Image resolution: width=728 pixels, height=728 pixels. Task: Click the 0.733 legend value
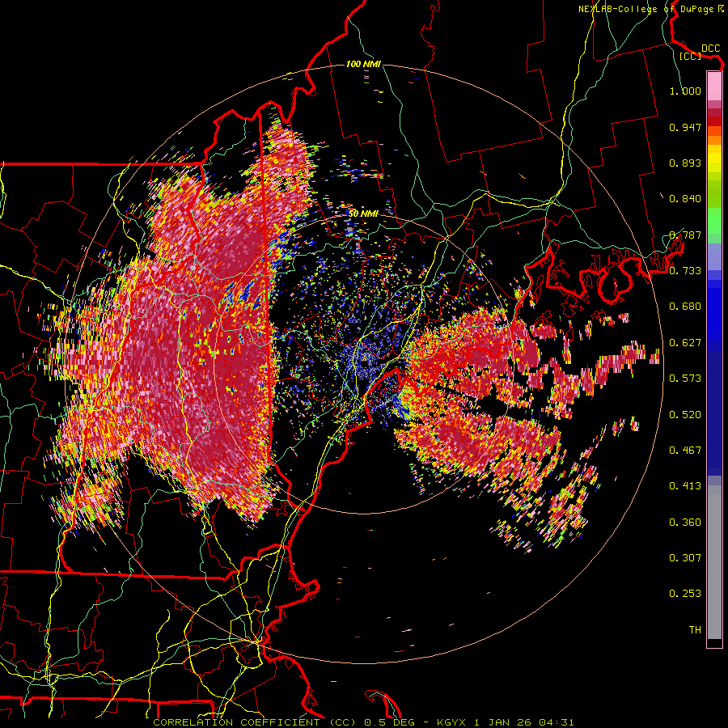[685, 271]
